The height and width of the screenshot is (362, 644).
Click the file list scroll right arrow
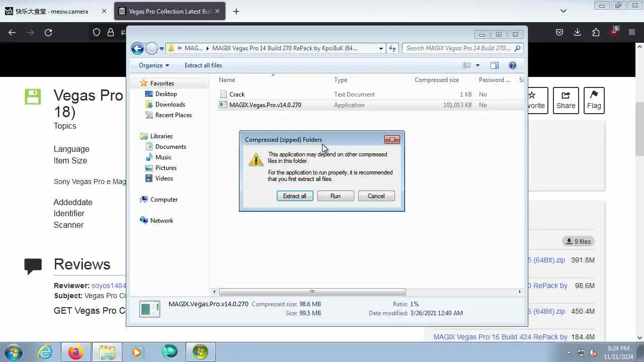[520, 292]
